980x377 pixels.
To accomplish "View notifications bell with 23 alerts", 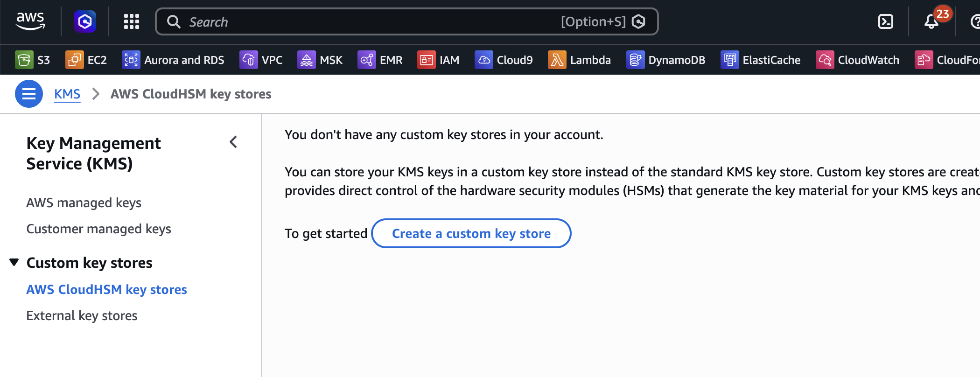I will [x=931, y=21].
